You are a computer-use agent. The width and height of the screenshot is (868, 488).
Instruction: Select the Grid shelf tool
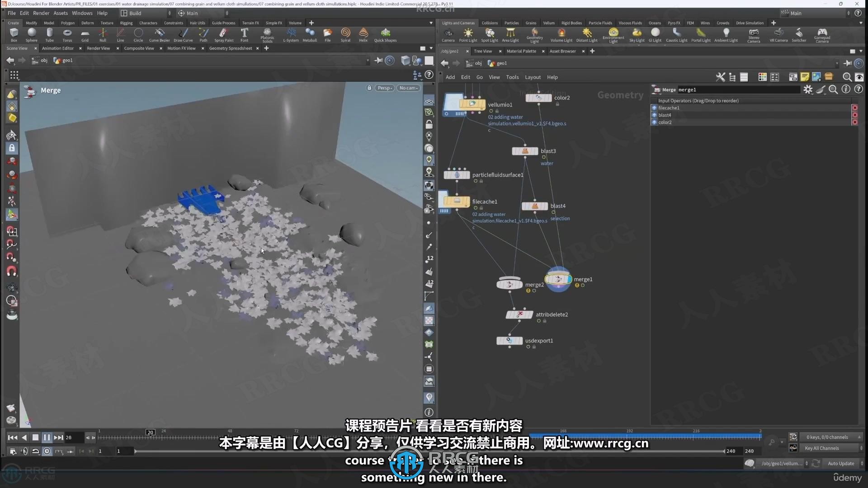tap(85, 35)
